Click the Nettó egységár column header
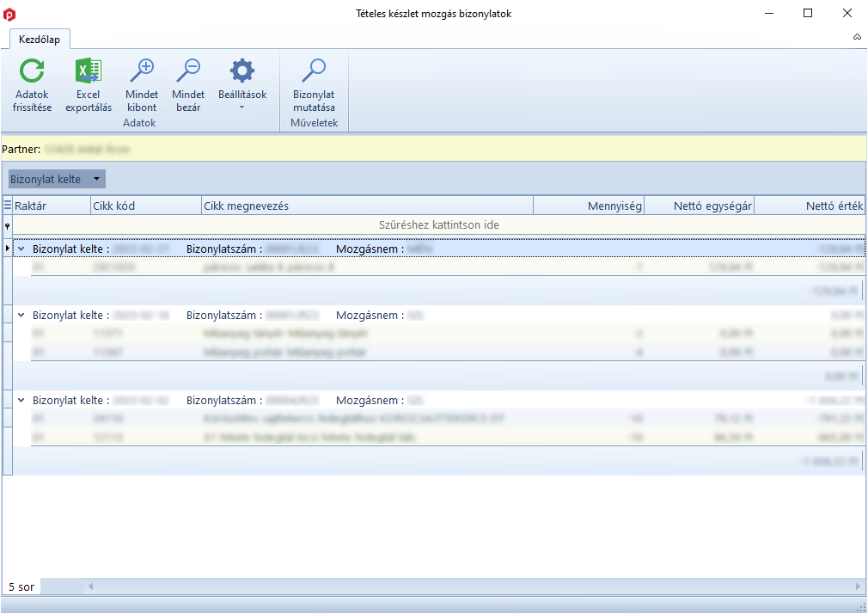 (699, 206)
